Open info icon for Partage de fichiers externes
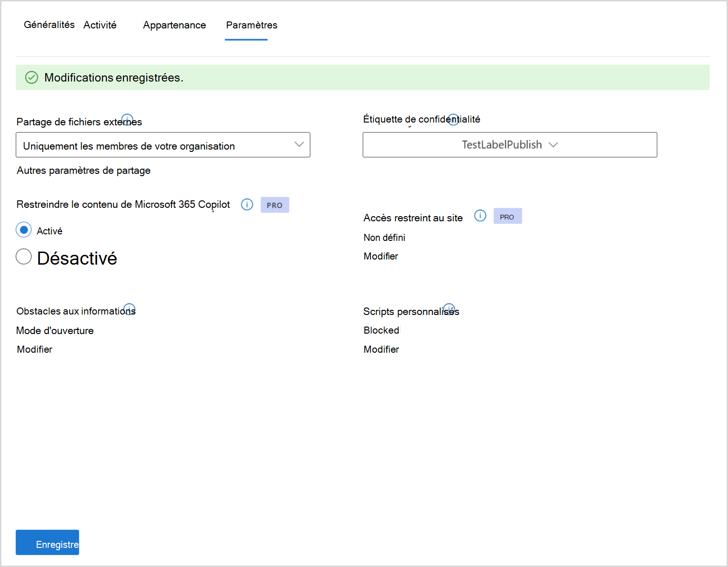 (x=127, y=120)
